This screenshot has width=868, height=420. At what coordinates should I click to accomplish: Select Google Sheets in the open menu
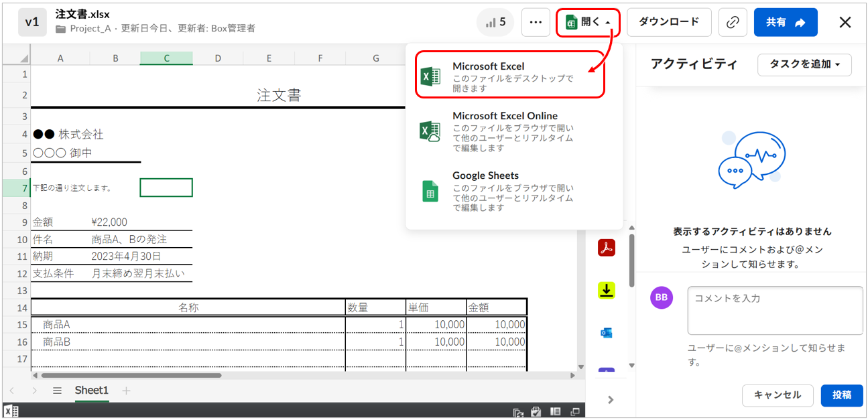pyautogui.click(x=509, y=190)
